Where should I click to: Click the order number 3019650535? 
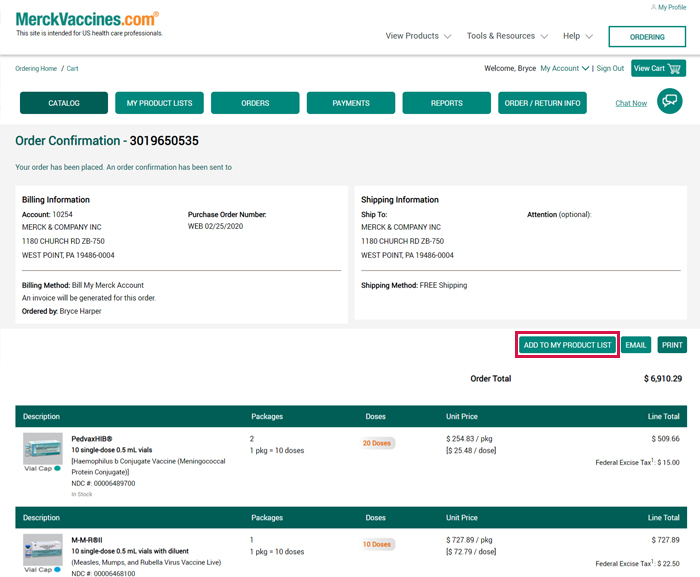164,141
